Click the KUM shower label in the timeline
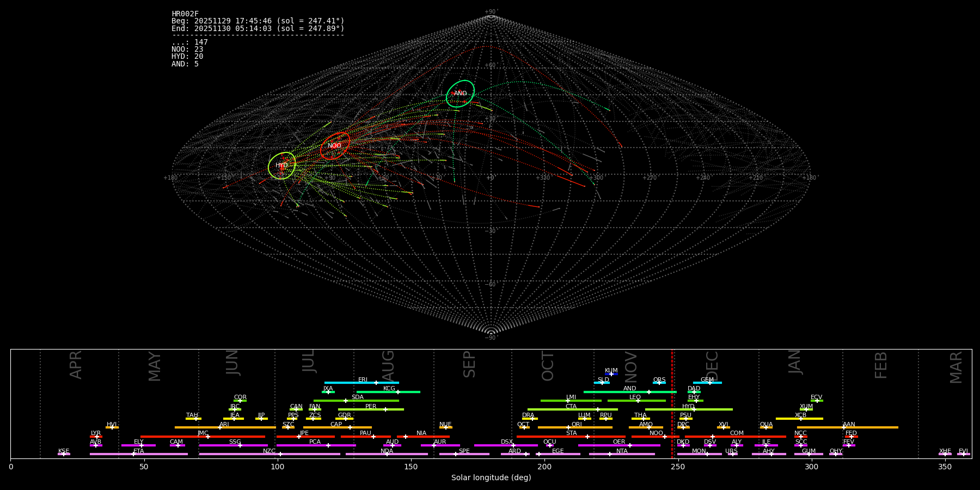The width and height of the screenshot is (980, 490). coord(611,371)
